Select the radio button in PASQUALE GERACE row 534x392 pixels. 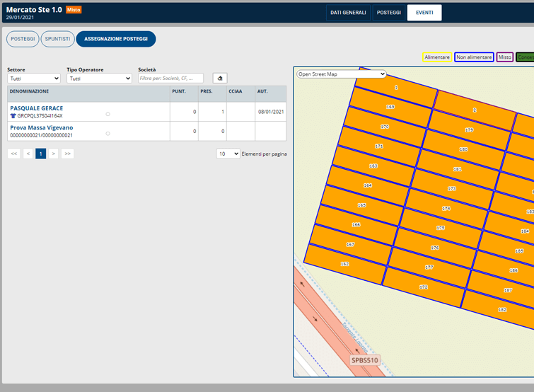point(108,114)
